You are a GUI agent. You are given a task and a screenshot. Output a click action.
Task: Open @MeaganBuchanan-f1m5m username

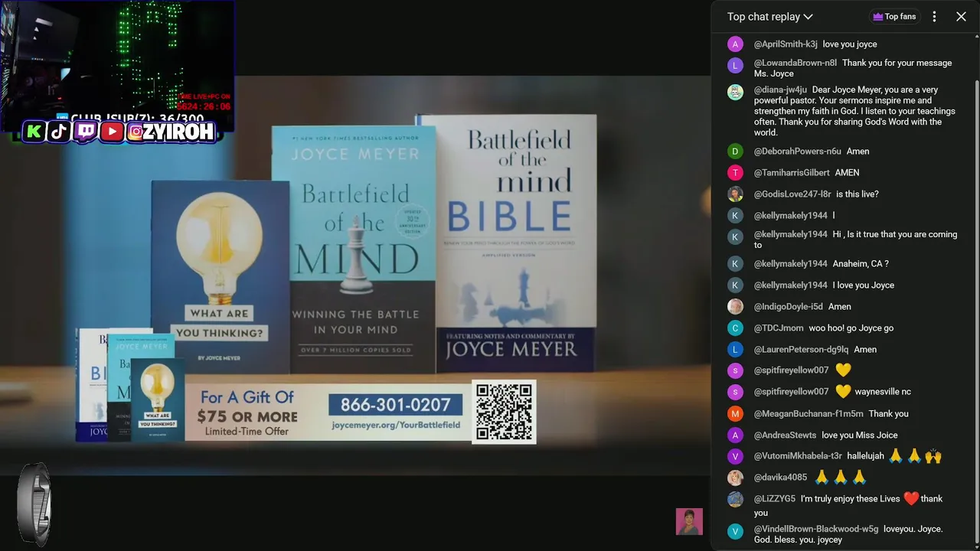click(x=808, y=414)
